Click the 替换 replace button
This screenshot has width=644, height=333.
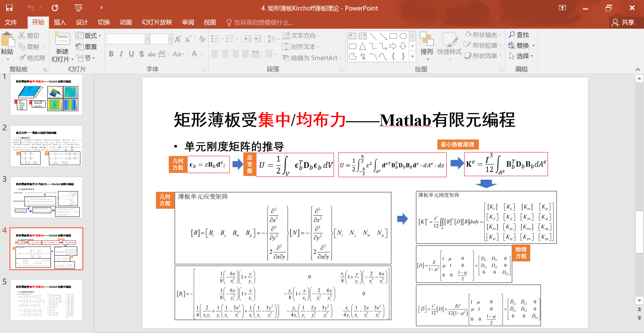click(521, 45)
